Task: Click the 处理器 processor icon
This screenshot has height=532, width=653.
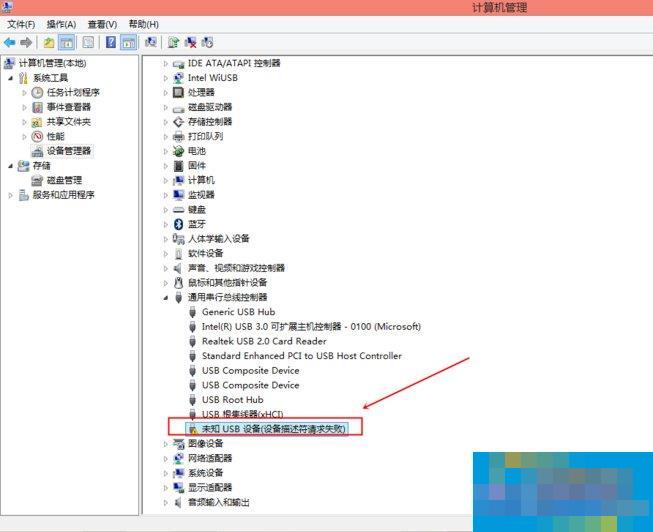Action: [x=178, y=92]
